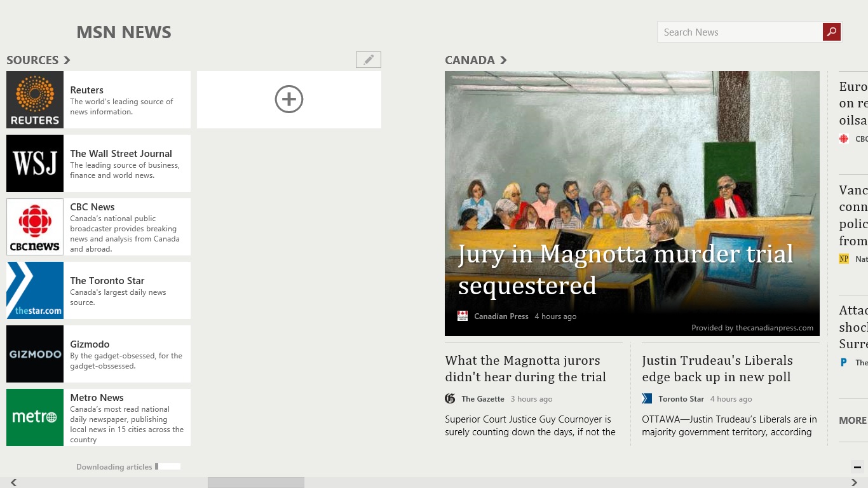This screenshot has width=868, height=488.
Task: Click the Canadian Press source name
Action: pyautogui.click(x=501, y=316)
